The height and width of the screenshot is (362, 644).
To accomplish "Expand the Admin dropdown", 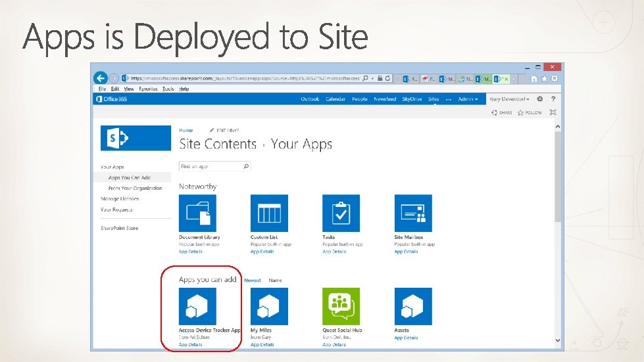I will coord(468,99).
